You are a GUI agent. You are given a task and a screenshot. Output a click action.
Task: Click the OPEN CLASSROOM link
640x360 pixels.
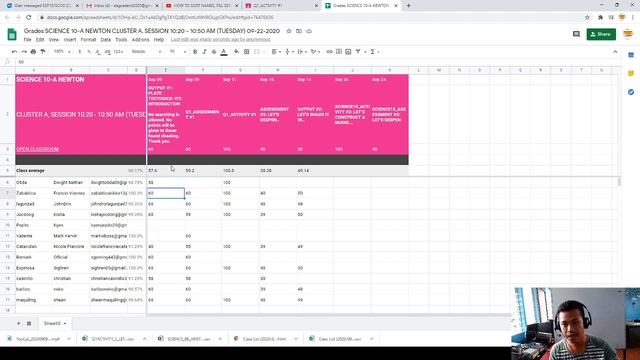37,149
